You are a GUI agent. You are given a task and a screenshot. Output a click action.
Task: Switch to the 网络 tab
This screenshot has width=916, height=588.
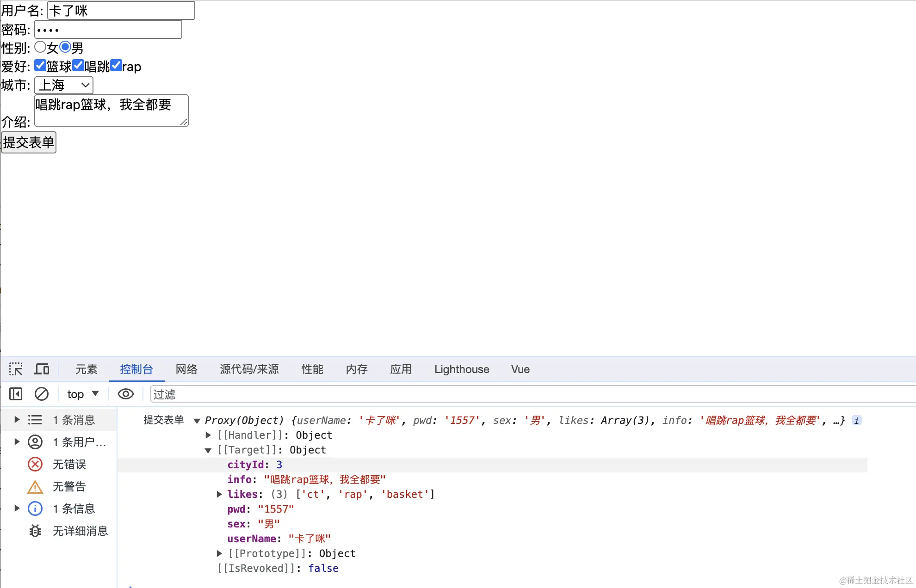tap(186, 369)
